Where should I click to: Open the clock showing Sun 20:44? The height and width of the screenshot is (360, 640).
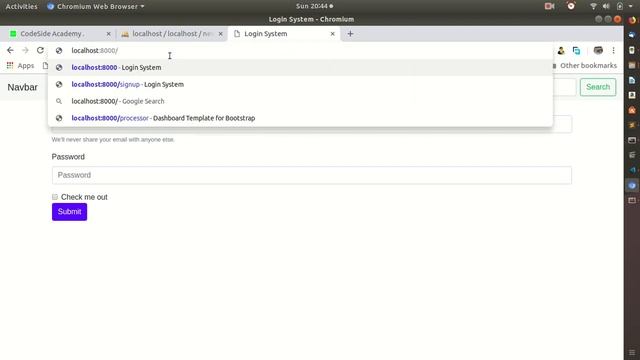pos(314,6)
